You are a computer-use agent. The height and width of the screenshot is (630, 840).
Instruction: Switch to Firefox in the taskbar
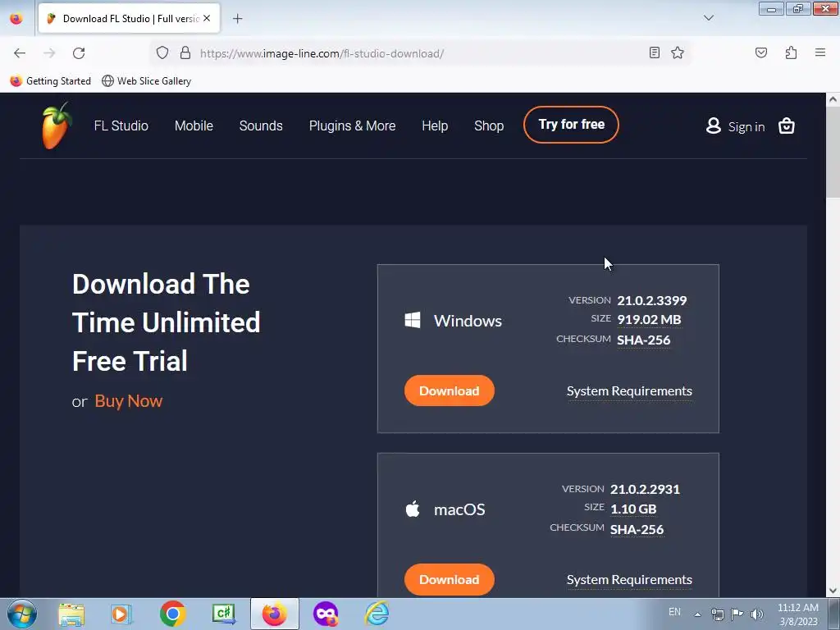click(x=274, y=614)
